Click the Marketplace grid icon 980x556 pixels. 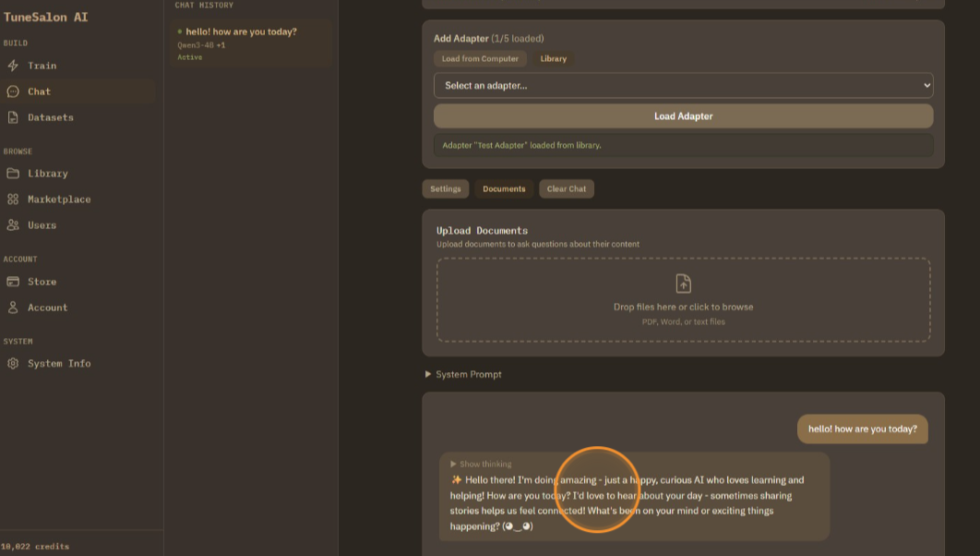(13, 199)
